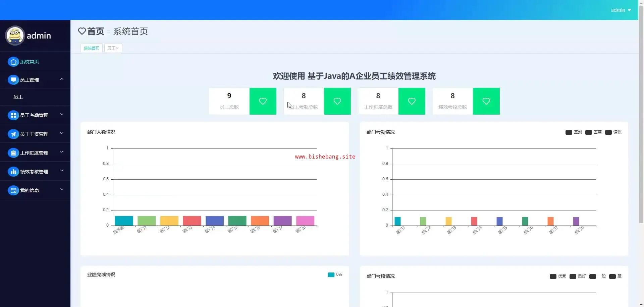Click the 部门4 bar in 部门人数情况 chart
644x307 pixels.
(x=215, y=221)
